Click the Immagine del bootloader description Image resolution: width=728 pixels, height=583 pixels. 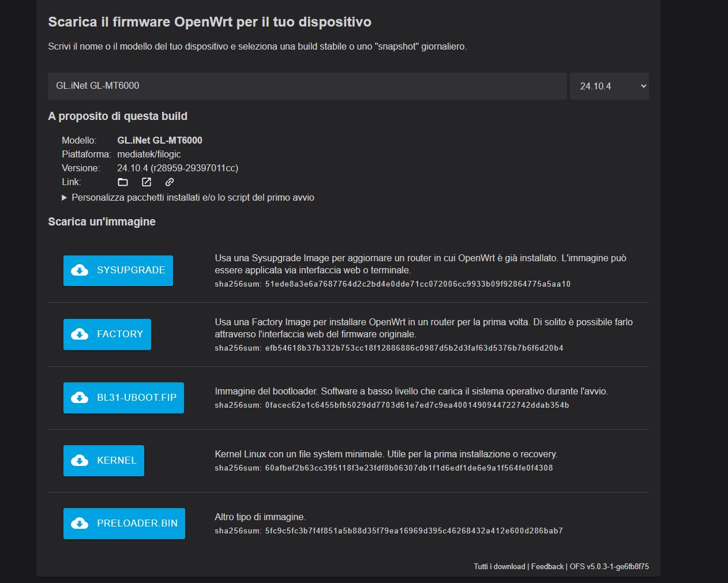click(411, 391)
